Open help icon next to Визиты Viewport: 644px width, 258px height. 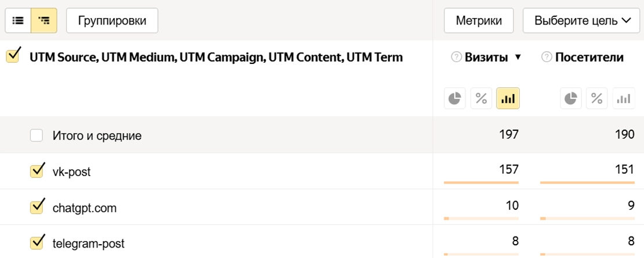(x=455, y=58)
